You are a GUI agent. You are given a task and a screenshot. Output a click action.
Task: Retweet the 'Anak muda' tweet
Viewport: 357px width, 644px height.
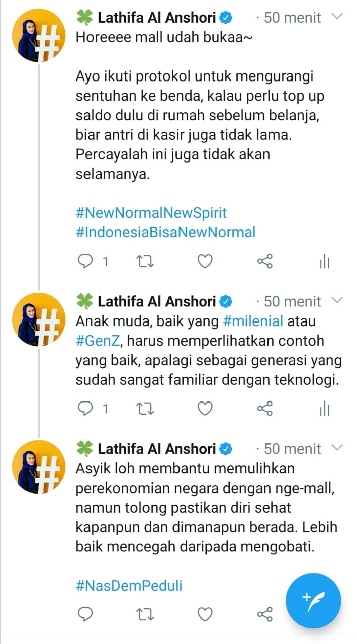click(x=146, y=409)
